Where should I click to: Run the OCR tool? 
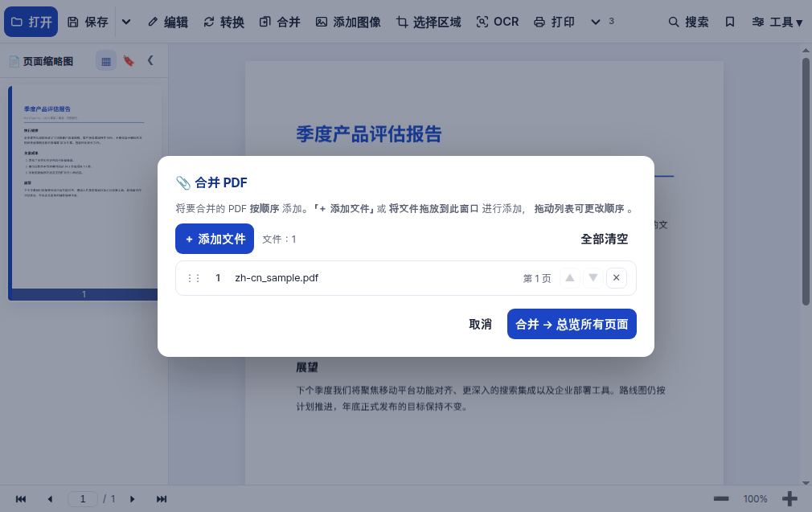pos(497,22)
